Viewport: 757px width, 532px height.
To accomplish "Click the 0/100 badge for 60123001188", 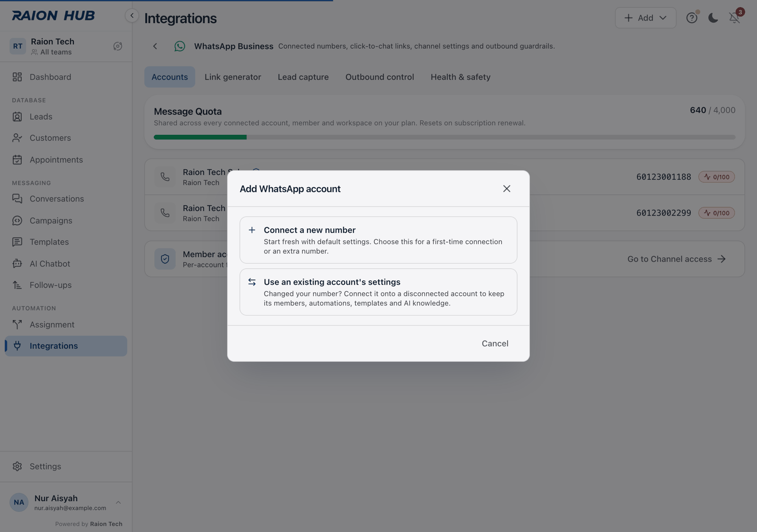I will [717, 177].
